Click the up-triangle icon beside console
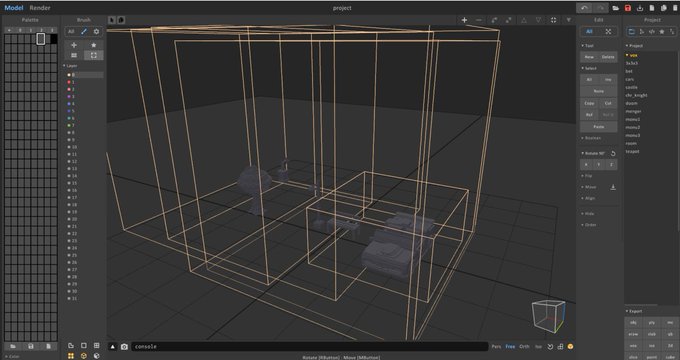Image resolution: width=680 pixels, height=360 pixels. coord(112,347)
